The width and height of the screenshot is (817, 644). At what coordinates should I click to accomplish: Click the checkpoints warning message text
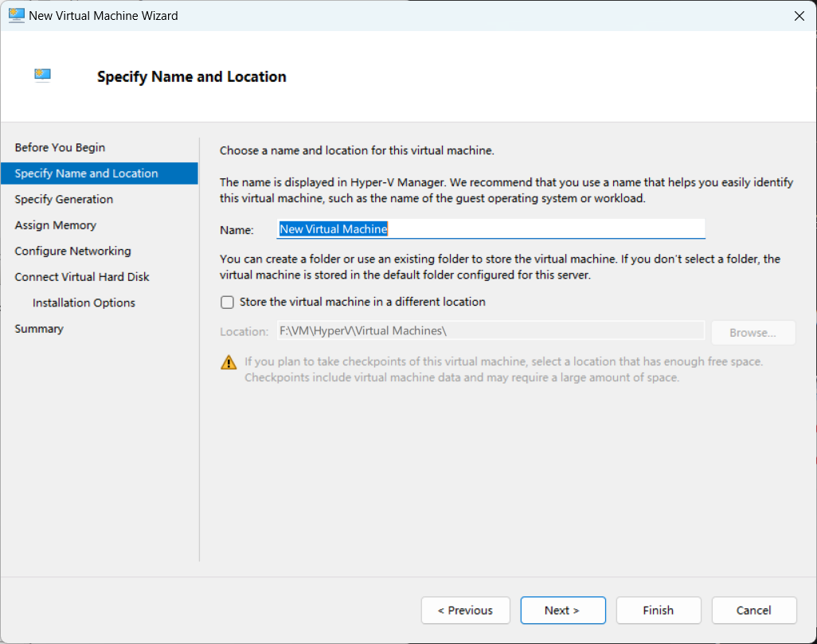click(x=503, y=369)
